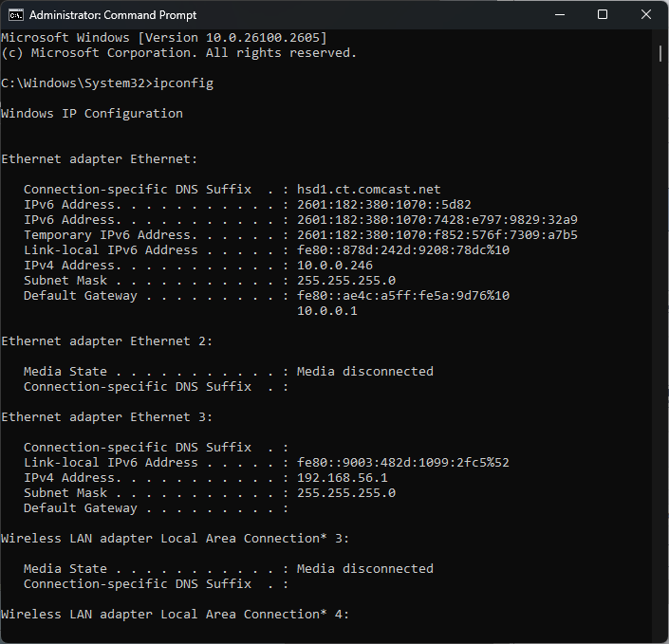Click the 'Ethernet adapter Ethernet 3:' heading

point(106,417)
